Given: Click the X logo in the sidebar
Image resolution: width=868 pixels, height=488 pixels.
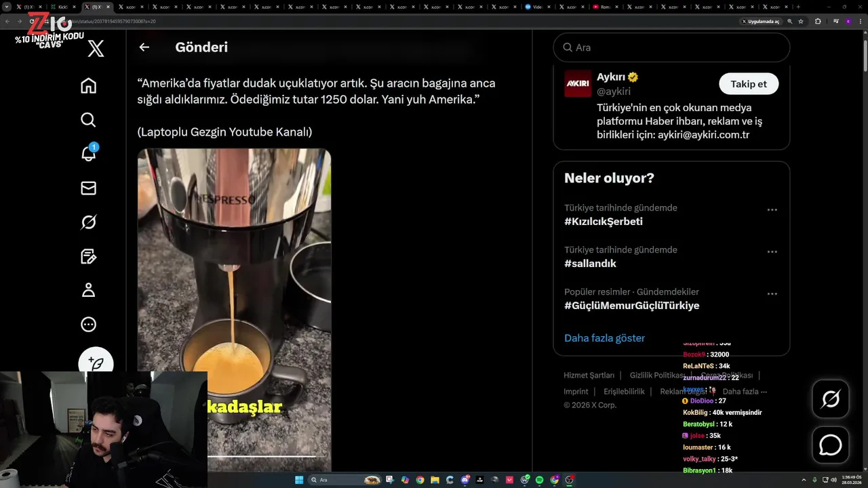Looking at the screenshot, I should point(96,48).
